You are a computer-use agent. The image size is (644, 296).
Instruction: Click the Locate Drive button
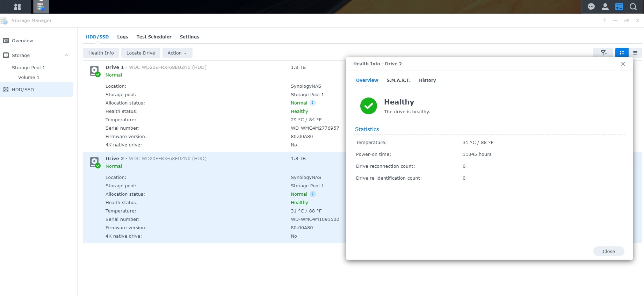click(x=140, y=53)
